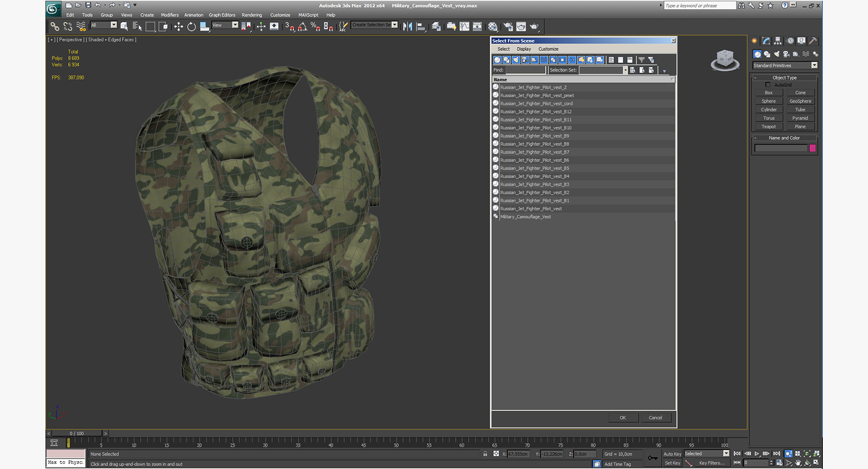868x469 pixels.
Task: Open the MAXScript menu
Action: (308, 15)
